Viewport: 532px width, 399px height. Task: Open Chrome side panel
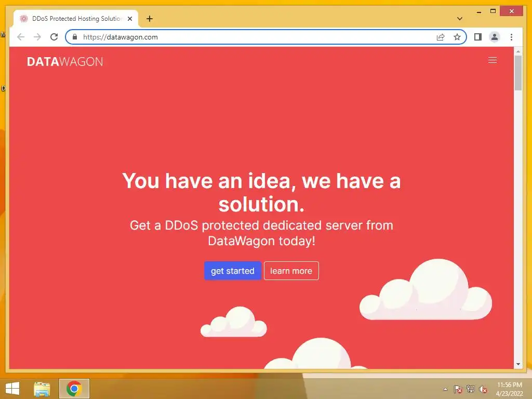tap(478, 37)
